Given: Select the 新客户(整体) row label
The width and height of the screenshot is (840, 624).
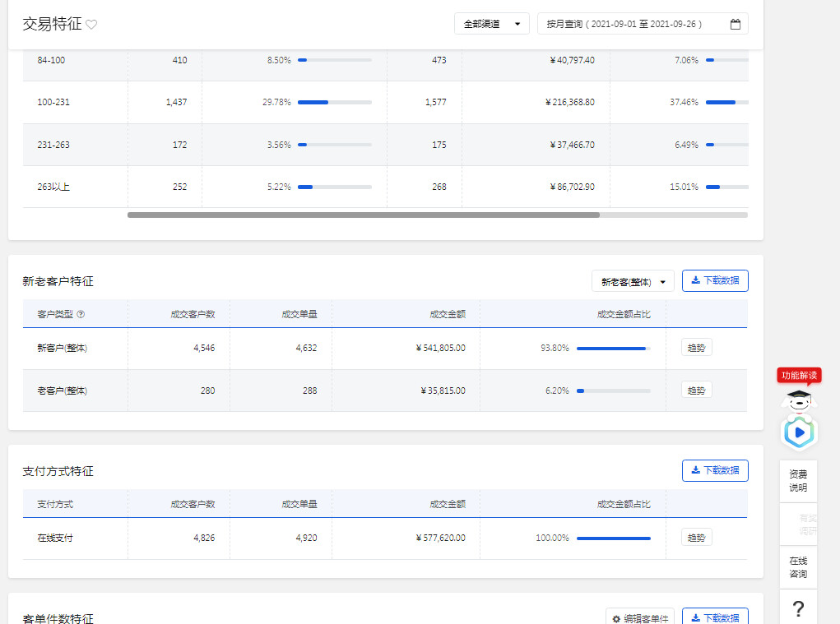Looking at the screenshot, I should point(63,348).
